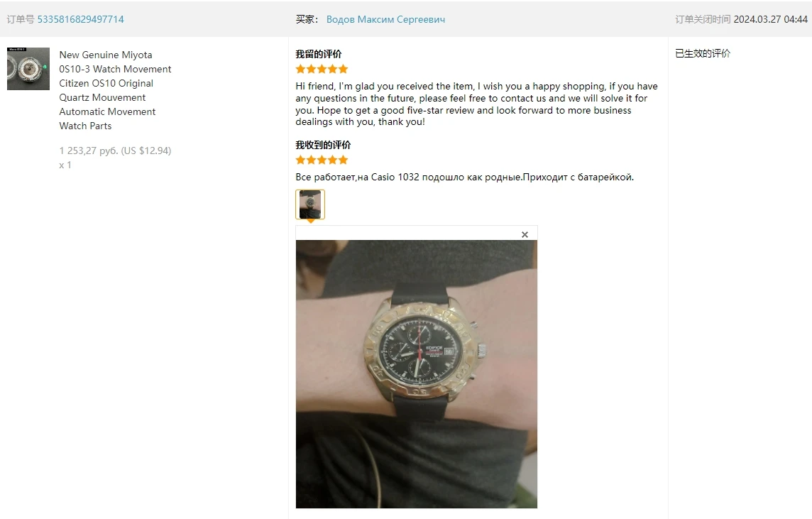Image resolution: width=812 pixels, height=519 pixels.
Task: Open the New Genuine Miyota 0S10-3 product title
Action: 115,90
